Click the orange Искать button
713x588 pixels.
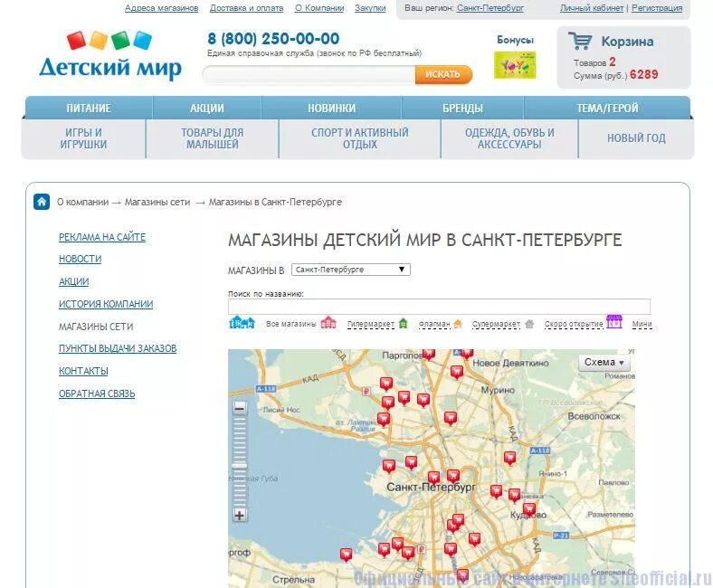(442, 74)
